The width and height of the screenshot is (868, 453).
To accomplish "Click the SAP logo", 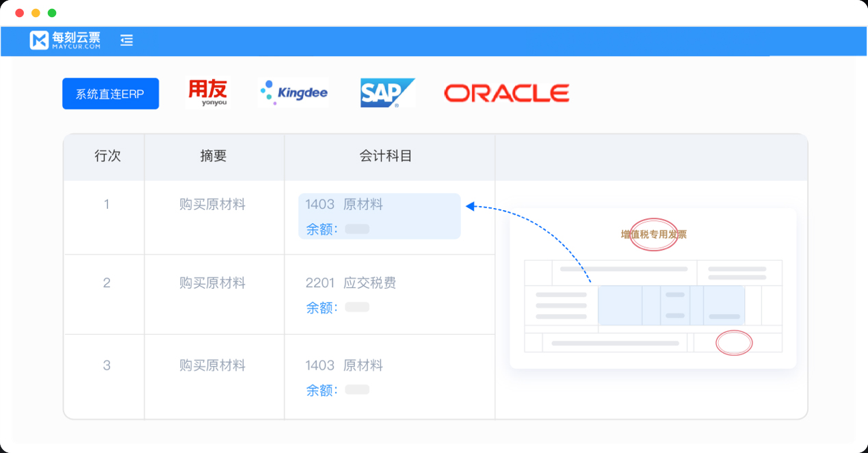I will point(387,93).
